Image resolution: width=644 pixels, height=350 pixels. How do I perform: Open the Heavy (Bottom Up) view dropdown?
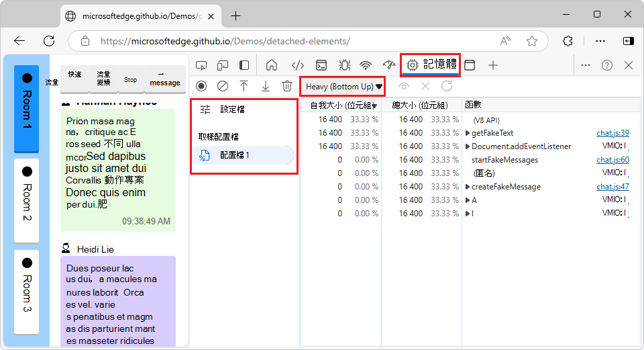click(344, 86)
